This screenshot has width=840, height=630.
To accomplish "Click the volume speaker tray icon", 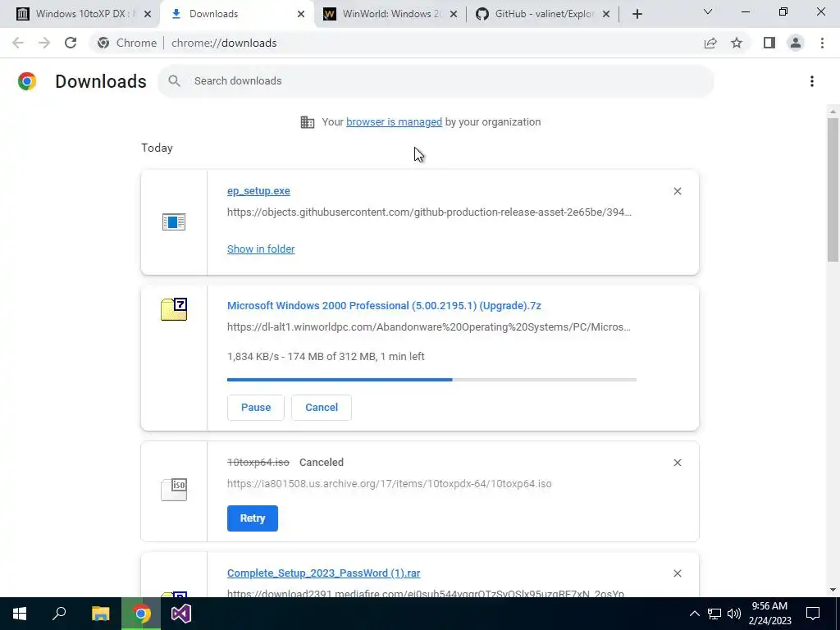I will click(734, 614).
